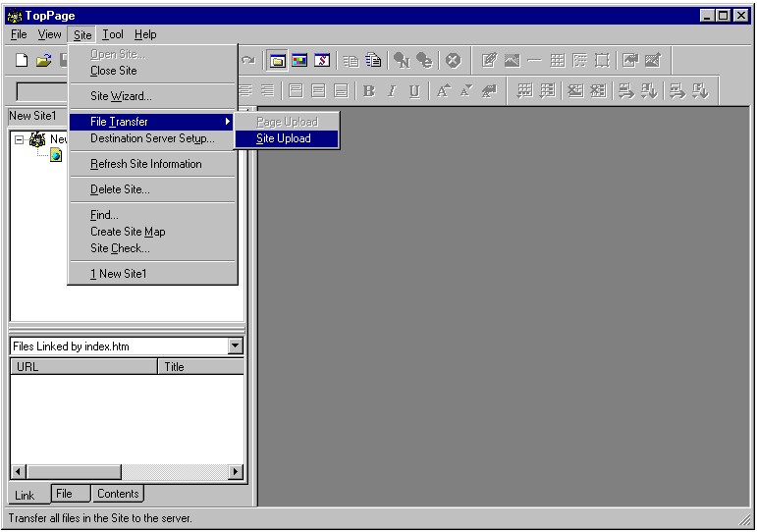Image resolution: width=757 pixels, height=532 pixels.
Task: Click the pencil-on-note edit icon
Action: click(489, 61)
